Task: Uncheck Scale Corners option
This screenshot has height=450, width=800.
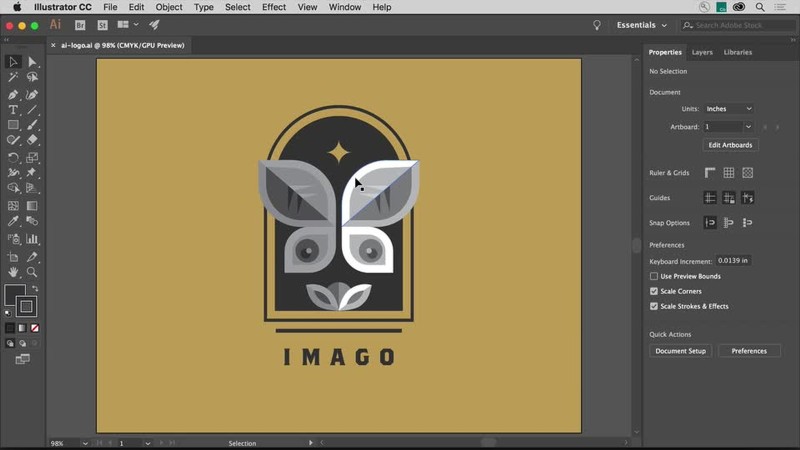Action: pyautogui.click(x=654, y=291)
